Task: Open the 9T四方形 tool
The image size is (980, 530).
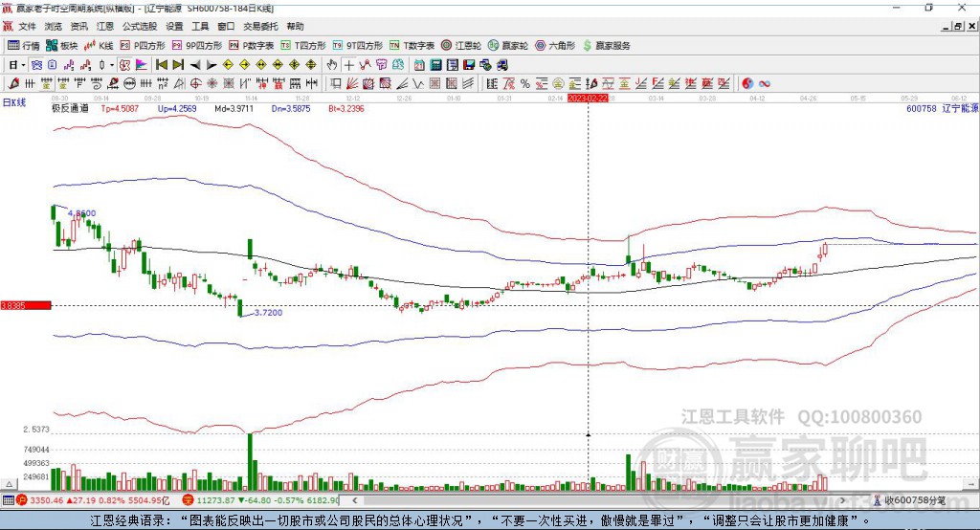Action: pos(358,46)
